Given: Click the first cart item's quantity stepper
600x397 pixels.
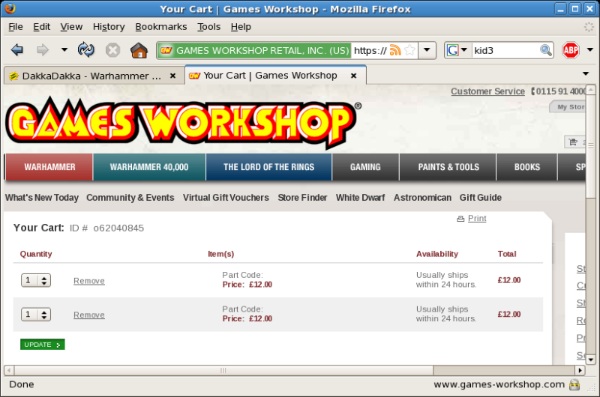Looking at the screenshot, I should 36,280.
